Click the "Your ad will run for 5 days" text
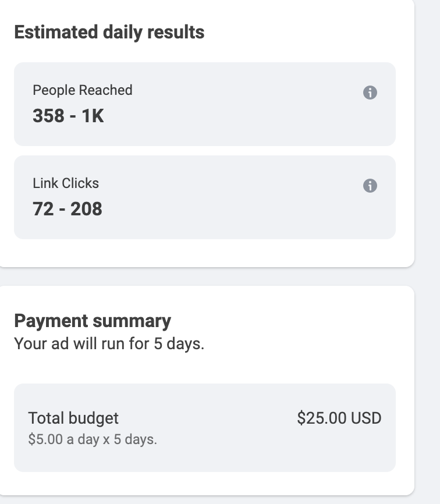 click(x=109, y=343)
